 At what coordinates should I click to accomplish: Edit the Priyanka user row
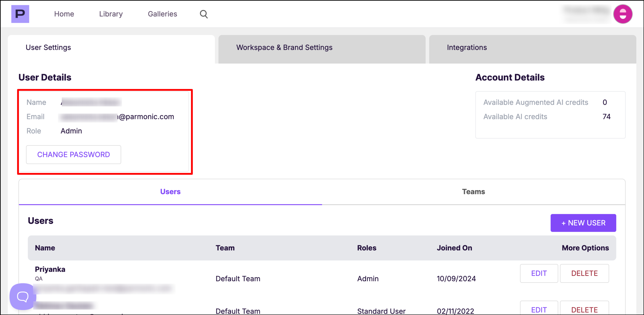pos(539,273)
